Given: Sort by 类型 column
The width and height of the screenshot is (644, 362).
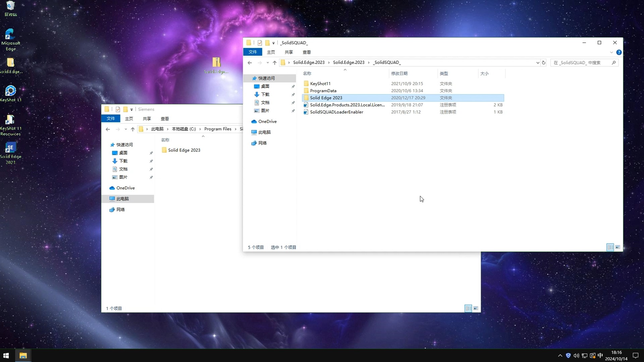Looking at the screenshot, I should pos(458,73).
